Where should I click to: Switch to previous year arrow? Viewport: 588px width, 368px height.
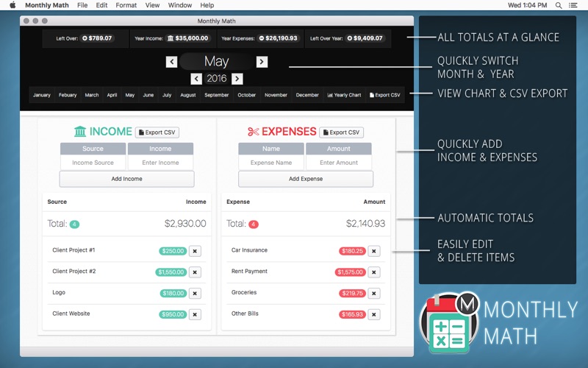tap(196, 79)
